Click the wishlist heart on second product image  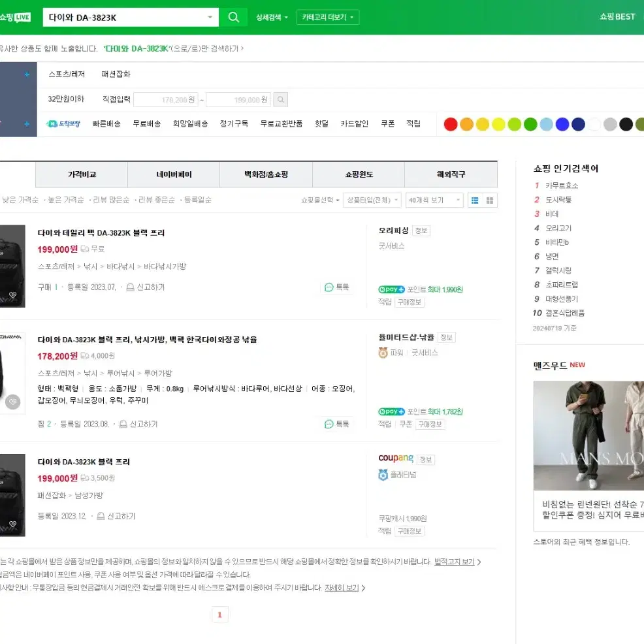12,401
